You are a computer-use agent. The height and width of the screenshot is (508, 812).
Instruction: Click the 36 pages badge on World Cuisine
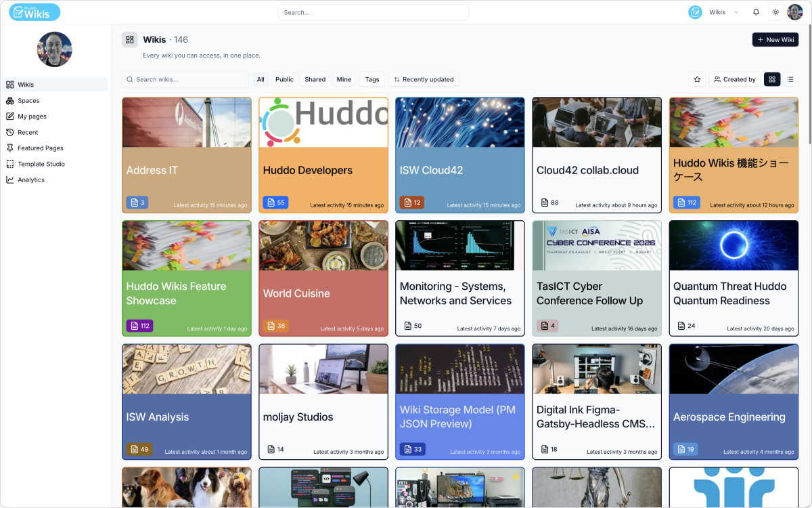click(277, 326)
